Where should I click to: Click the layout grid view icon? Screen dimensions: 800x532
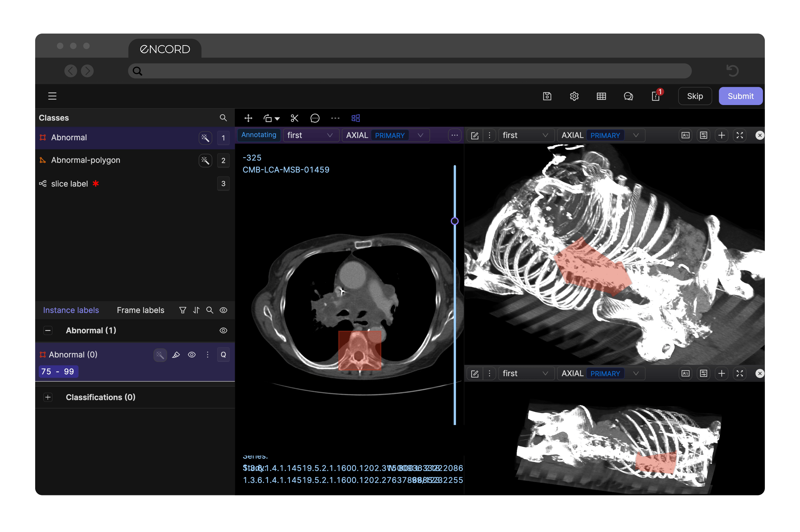coord(355,118)
